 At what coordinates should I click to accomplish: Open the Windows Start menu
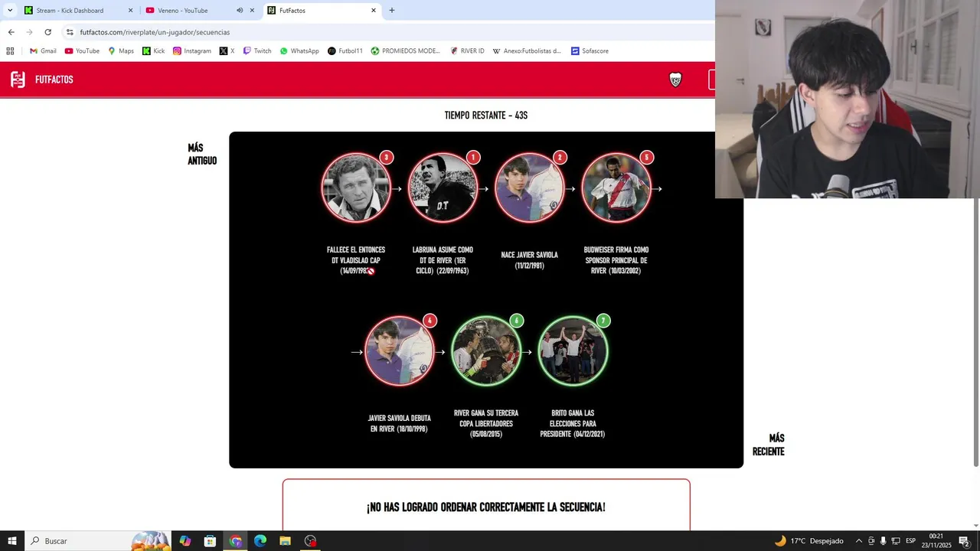click(12, 541)
